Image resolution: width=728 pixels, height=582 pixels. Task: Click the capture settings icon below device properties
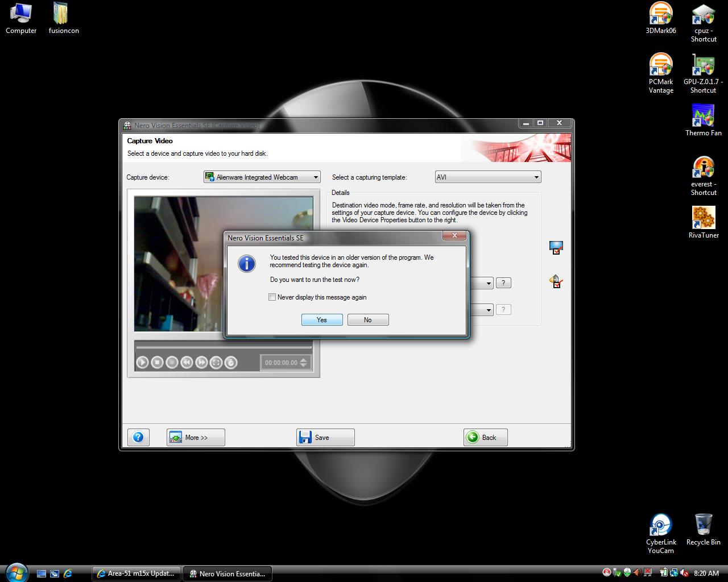coord(556,281)
